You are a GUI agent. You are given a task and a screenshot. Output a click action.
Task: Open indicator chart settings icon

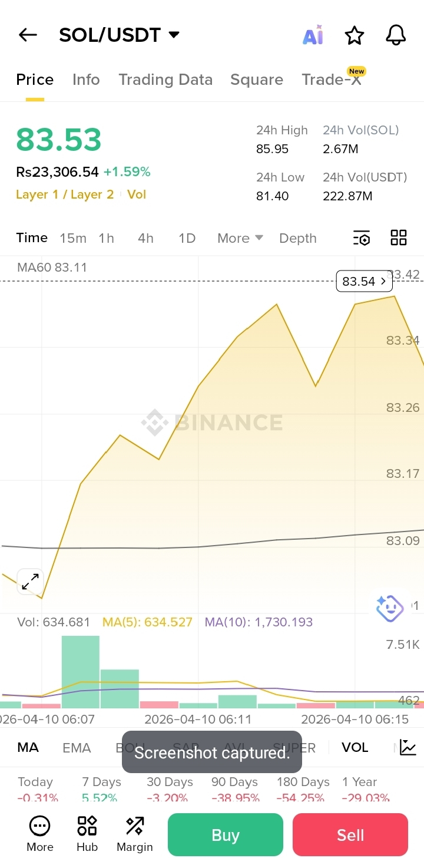pos(408,747)
